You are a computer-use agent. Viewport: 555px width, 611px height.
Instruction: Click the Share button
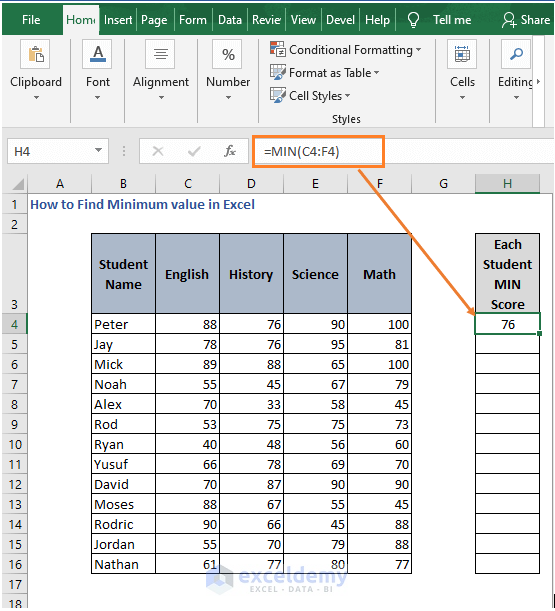coord(526,19)
